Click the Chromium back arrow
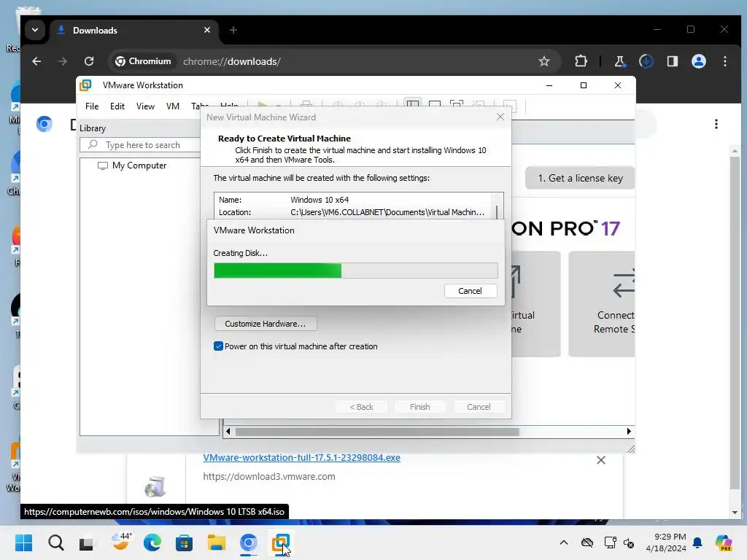This screenshot has height=560, width=747. [x=36, y=61]
